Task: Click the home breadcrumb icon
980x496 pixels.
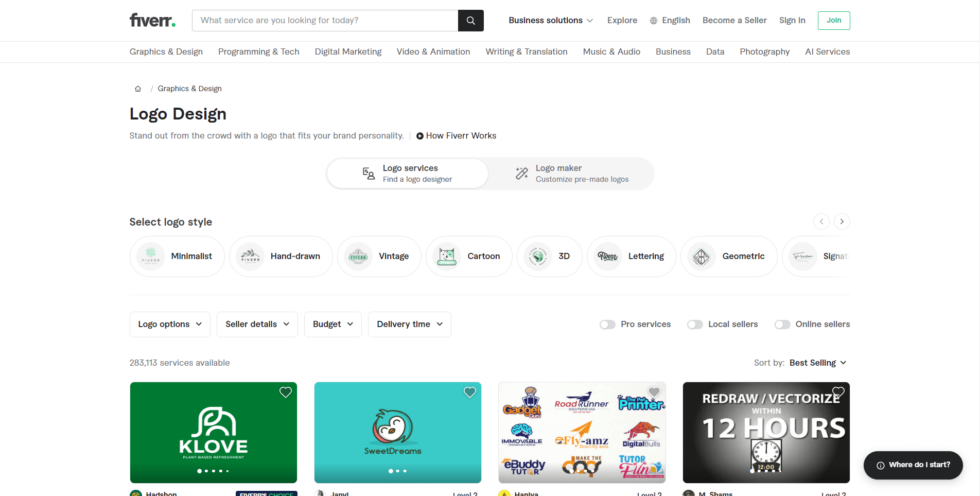Action: (138, 89)
